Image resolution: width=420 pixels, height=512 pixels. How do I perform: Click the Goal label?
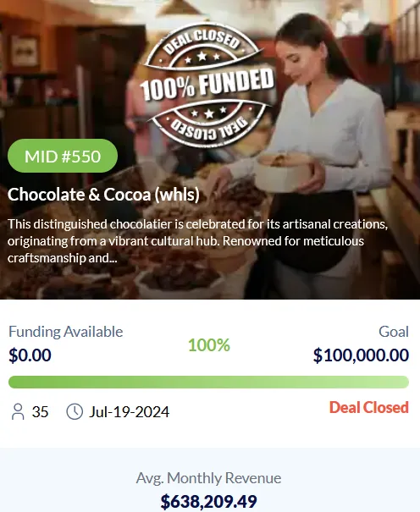pos(394,332)
